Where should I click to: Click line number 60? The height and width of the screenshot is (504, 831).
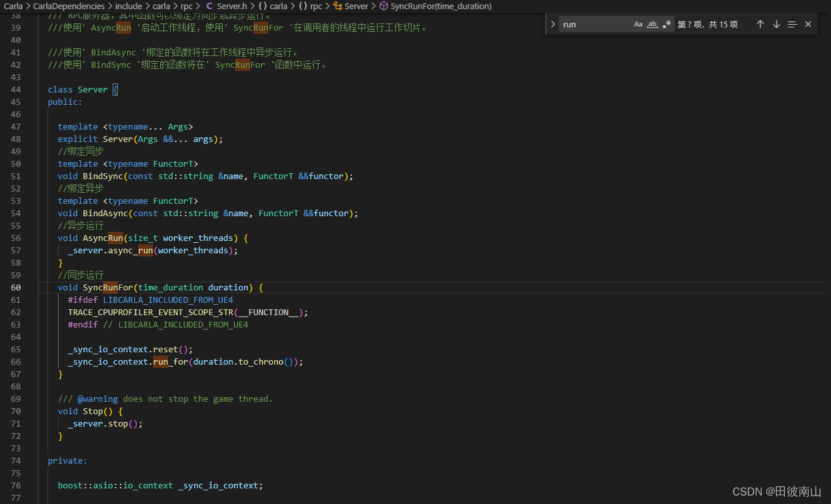click(x=16, y=287)
